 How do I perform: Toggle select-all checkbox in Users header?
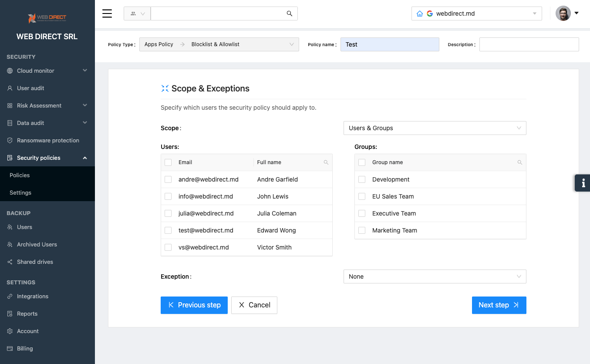click(x=168, y=162)
